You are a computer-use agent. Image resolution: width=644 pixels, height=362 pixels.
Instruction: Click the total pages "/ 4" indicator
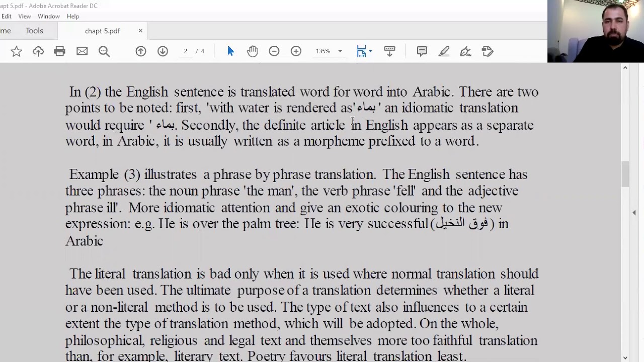coord(200,51)
